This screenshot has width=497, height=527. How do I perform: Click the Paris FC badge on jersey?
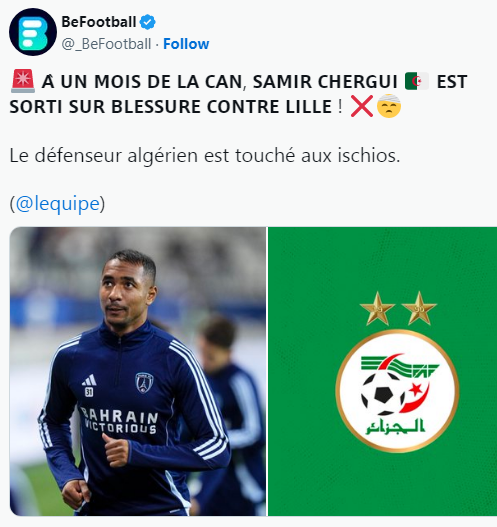144,383
